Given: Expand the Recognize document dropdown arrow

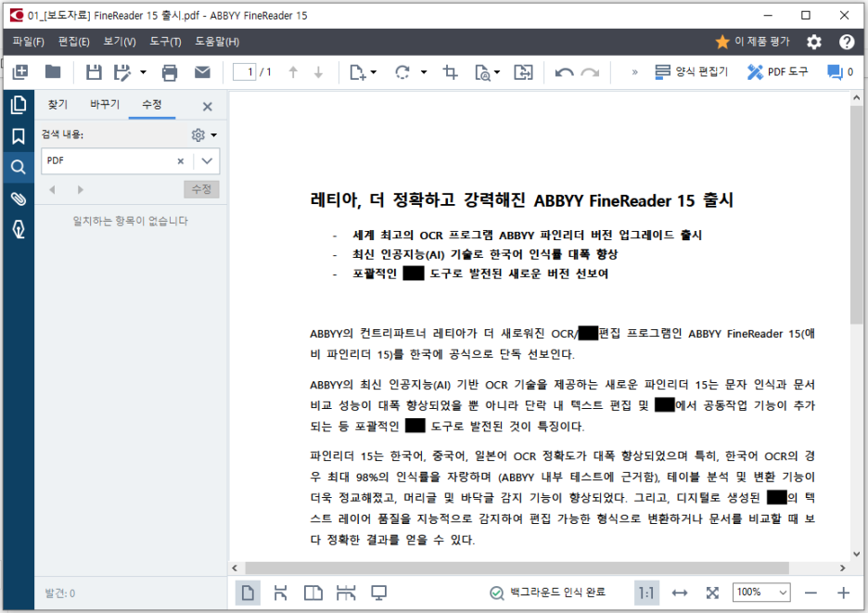Looking at the screenshot, I should [x=497, y=72].
